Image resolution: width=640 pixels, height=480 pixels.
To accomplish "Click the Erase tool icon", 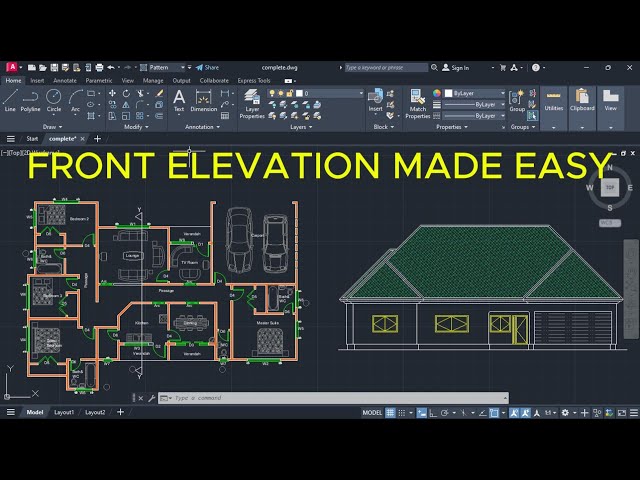I will (160, 93).
